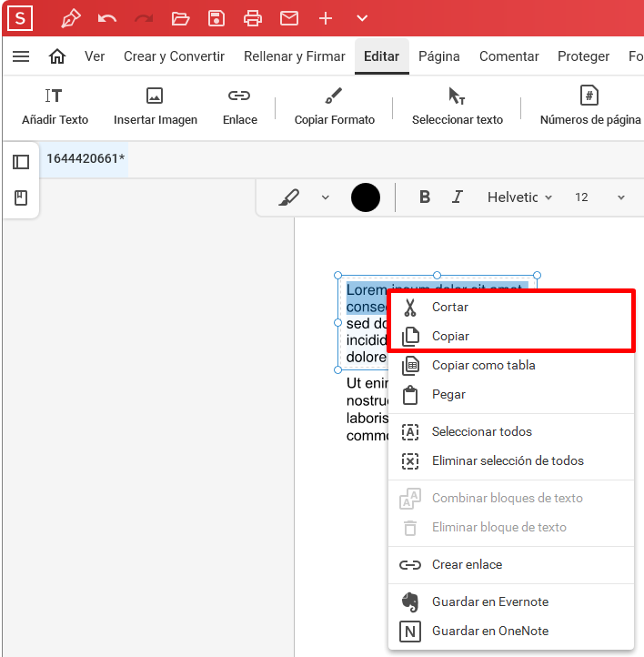Select Guardar en Evernote
Viewport: 644px width, 657px height.
(511, 602)
